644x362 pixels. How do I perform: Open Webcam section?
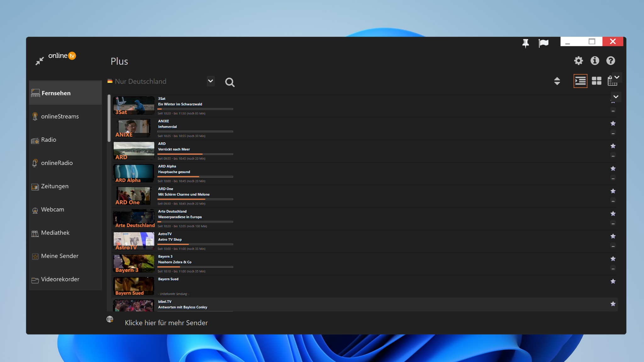[x=65, y=209]
